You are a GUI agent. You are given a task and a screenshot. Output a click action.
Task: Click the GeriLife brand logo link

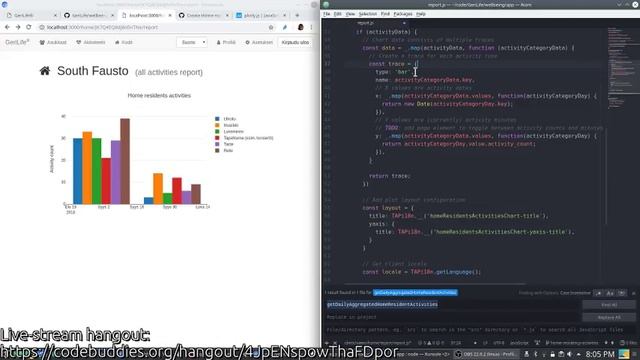[17, 42]
